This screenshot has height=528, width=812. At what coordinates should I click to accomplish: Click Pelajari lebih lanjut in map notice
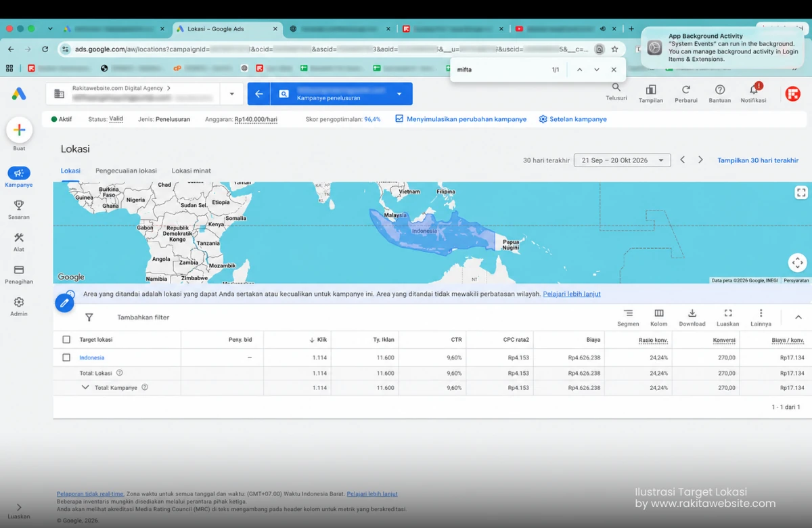(x=572, y=294)
